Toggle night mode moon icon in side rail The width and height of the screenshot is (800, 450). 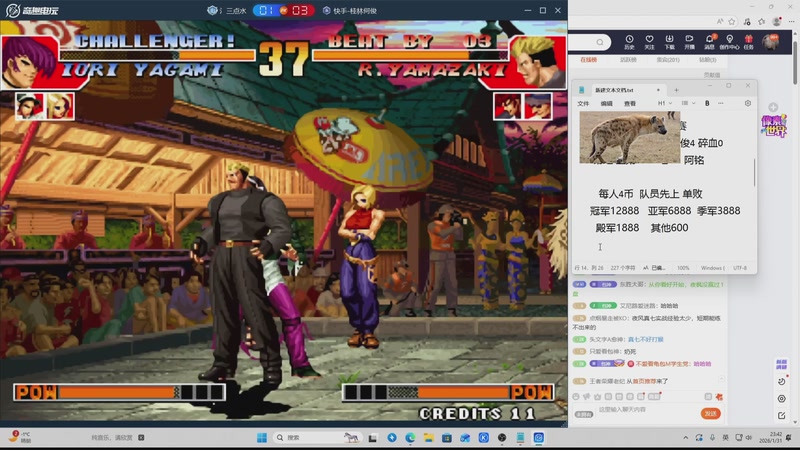pyautogui.click(x=781, y=382)
